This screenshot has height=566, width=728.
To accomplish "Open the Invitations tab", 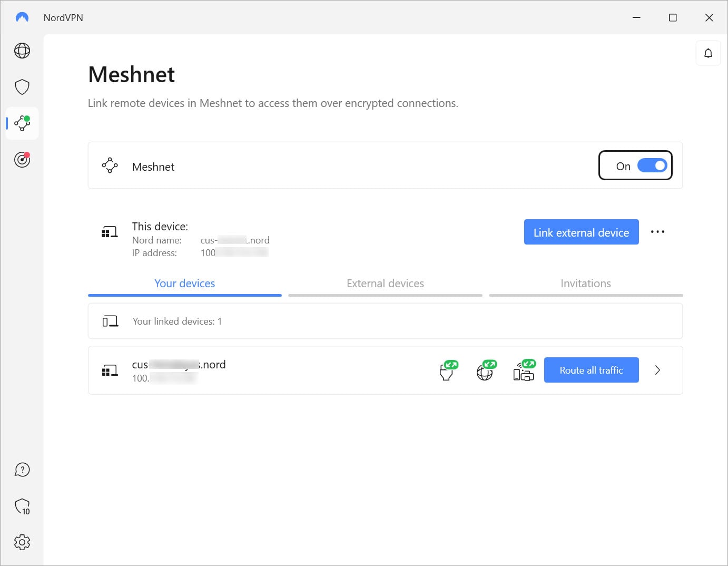I will 585,283.
